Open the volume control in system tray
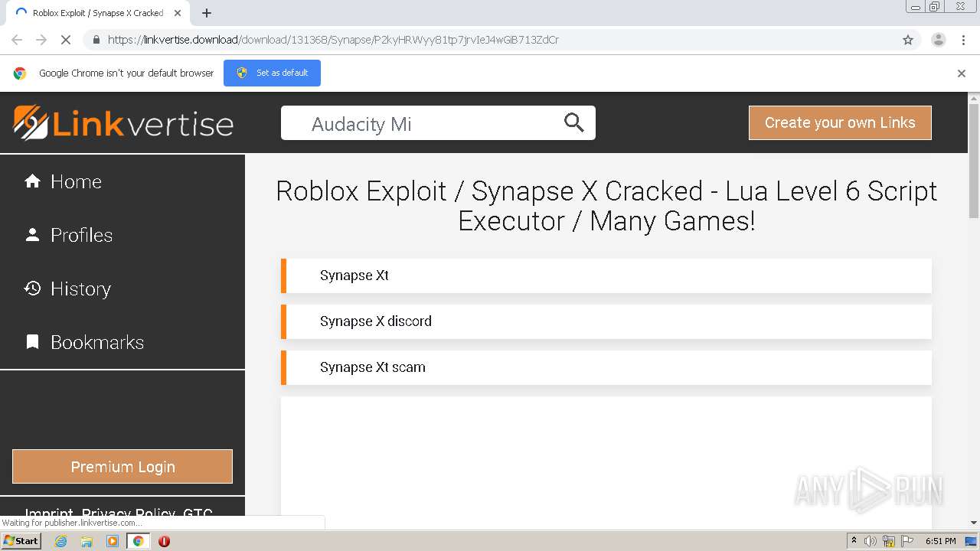 (x=871, y=541)
